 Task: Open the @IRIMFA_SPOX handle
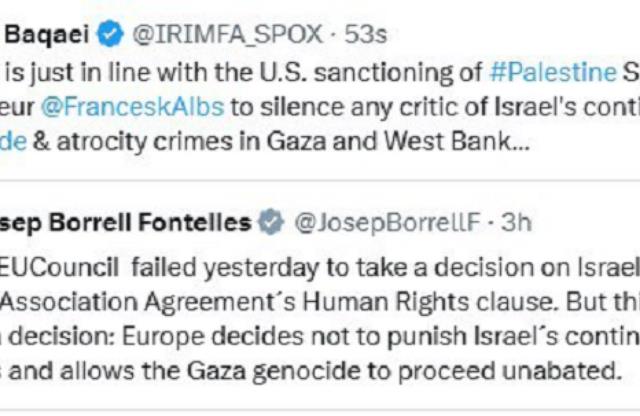228,34
